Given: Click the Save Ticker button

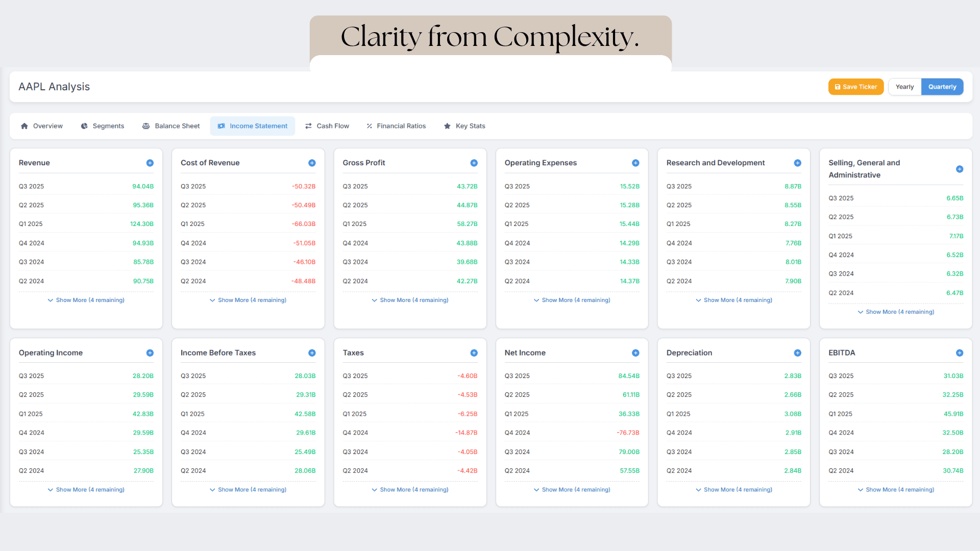Looking at the screenshot, I should pos(855,87).
